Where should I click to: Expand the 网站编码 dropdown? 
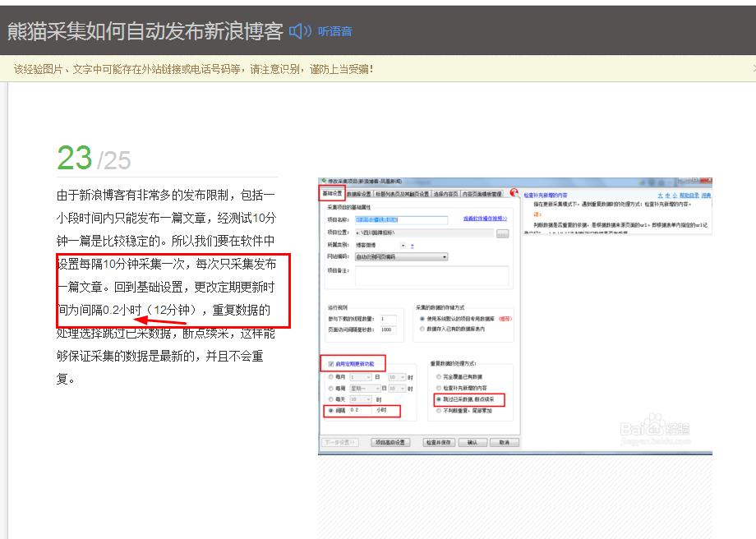tap(401, 257)
